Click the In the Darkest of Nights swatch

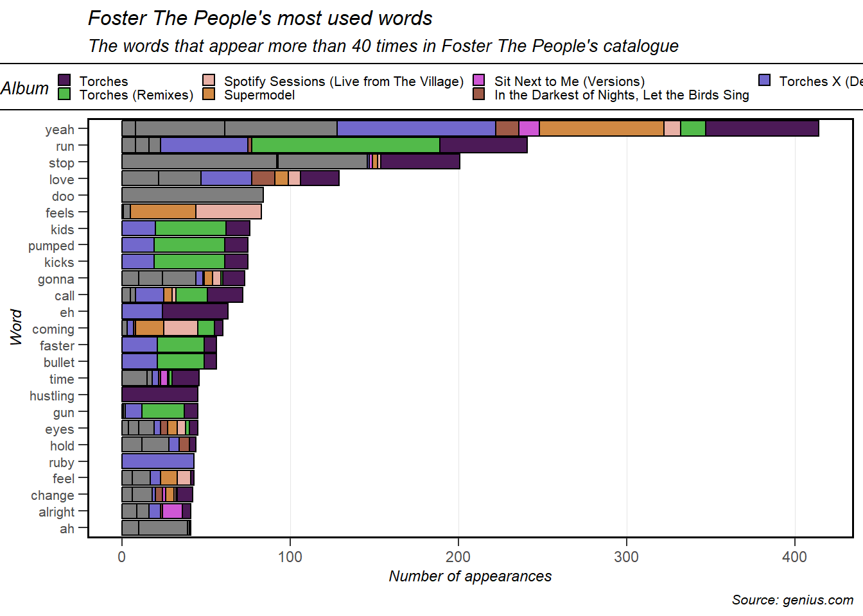coord(479,94)
